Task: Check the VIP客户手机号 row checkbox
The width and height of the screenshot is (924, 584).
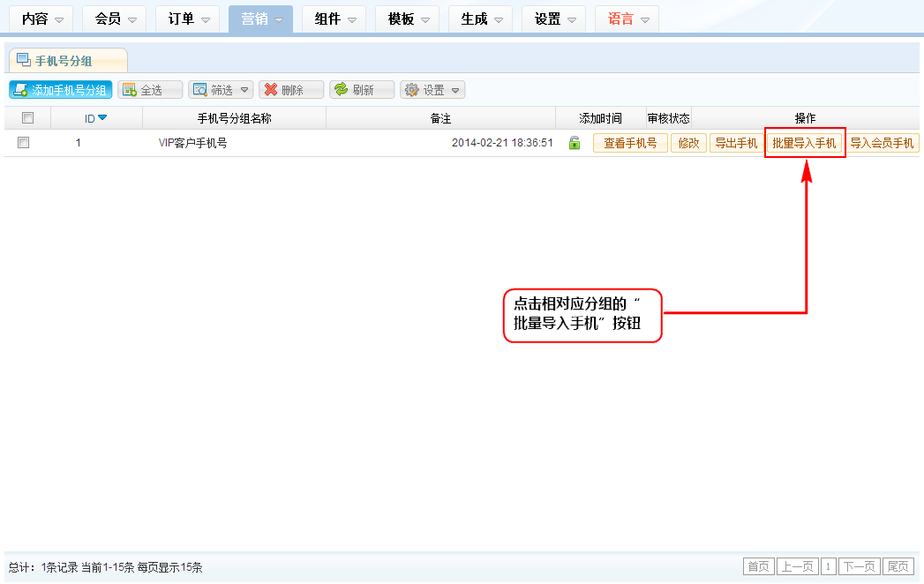Action: coord(24,143)
